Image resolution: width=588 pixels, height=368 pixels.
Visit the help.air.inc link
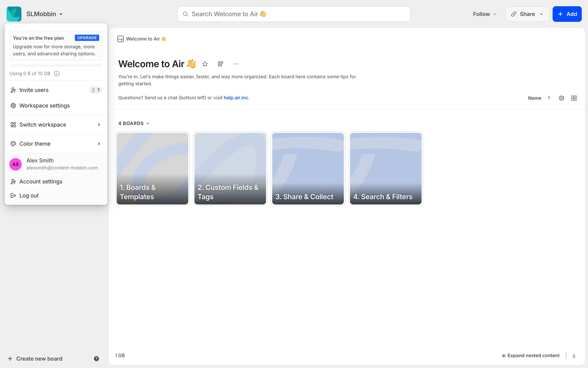[x=236, y=98]
